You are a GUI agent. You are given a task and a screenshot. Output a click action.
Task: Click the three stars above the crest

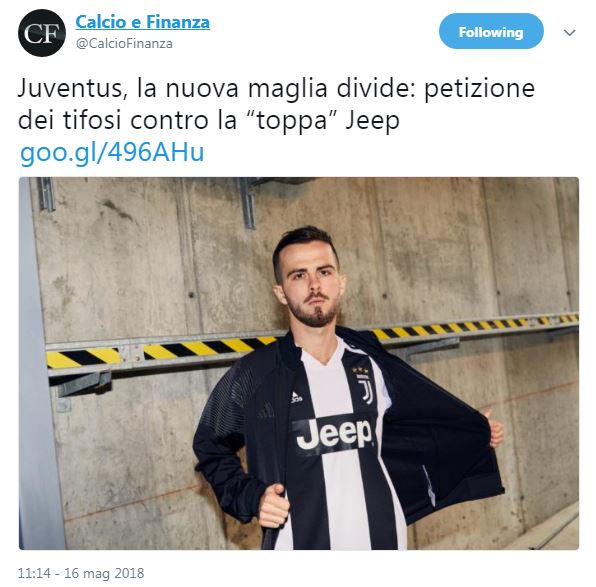pos(360,370)
